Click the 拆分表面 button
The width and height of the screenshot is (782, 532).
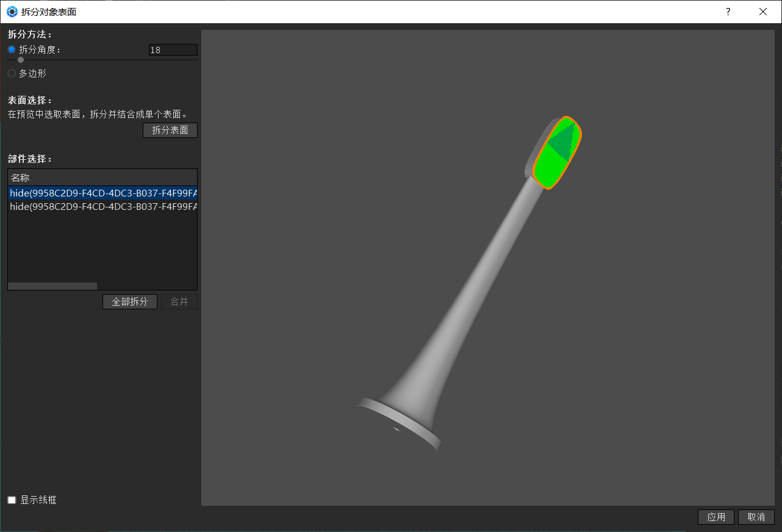tap(170, 130)
